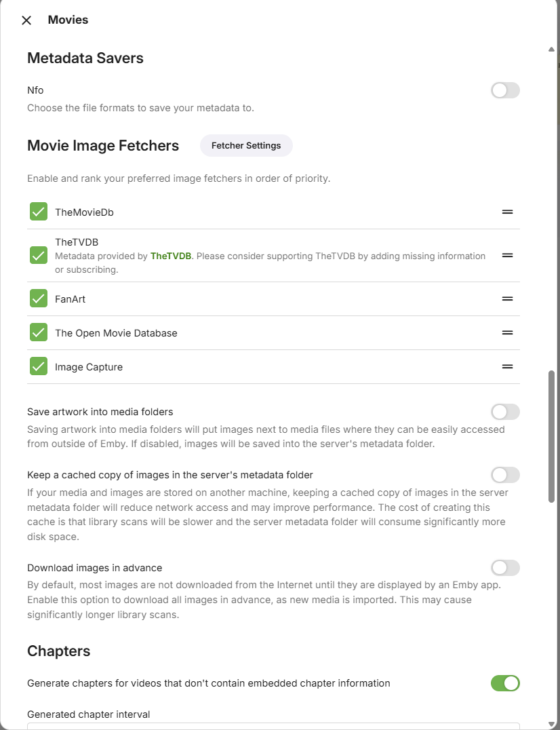The height and width of the screenshot is (730, 560).
Task: Click the vertical scrollbar thumb
Action: 552,436
